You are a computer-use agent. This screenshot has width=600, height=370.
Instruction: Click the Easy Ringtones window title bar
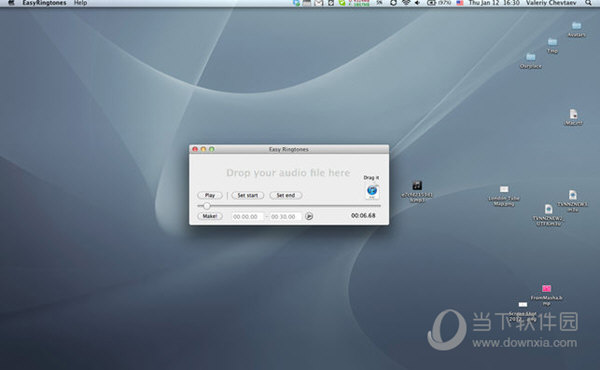(289, 149)
